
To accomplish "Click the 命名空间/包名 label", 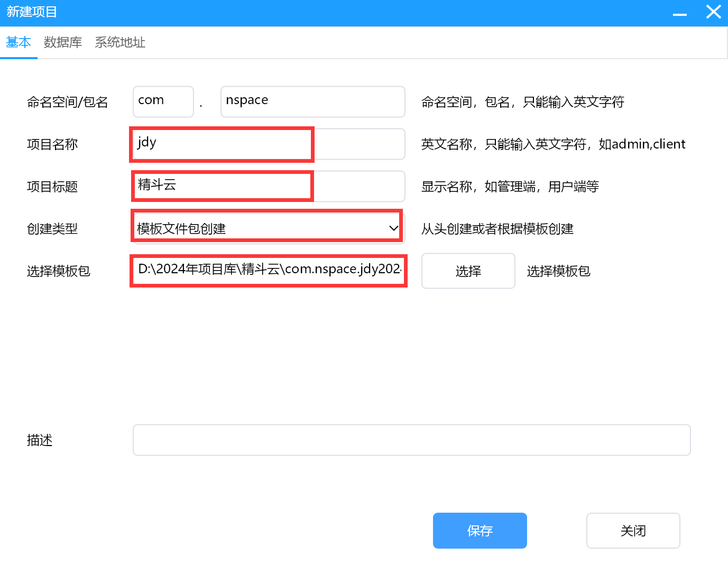I will 67,102.
